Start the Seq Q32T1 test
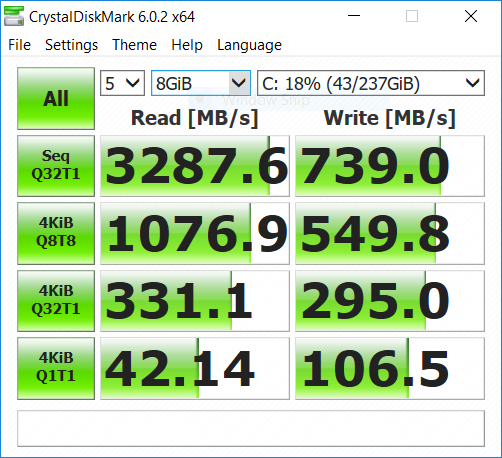The width and height of the screenshot is (502, 458). (56, 166)
